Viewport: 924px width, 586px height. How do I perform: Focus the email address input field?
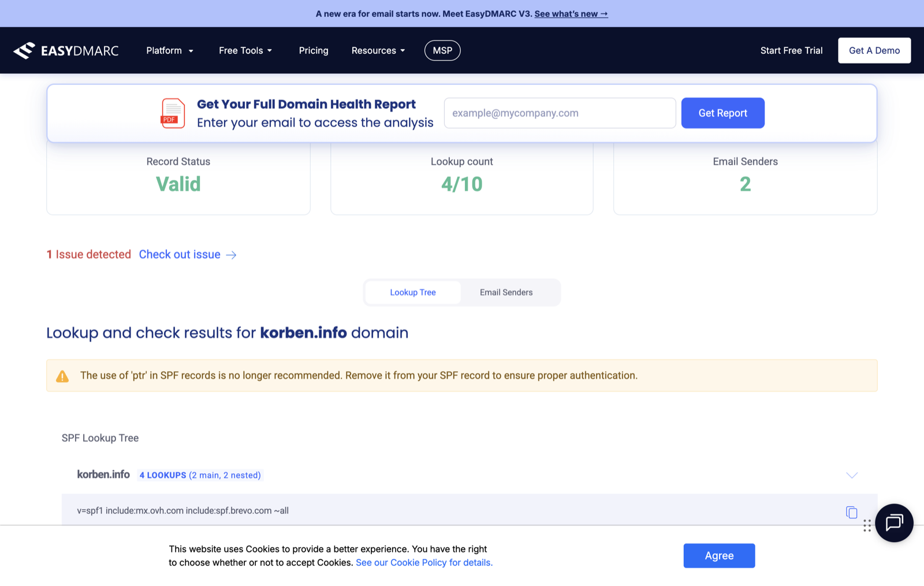(560, 113)
